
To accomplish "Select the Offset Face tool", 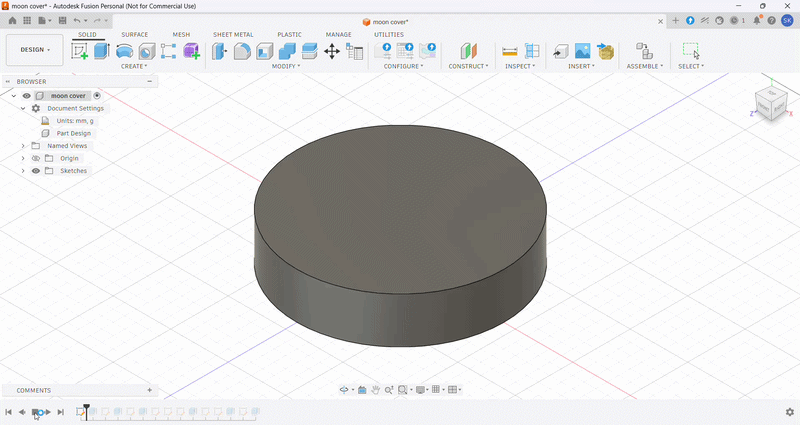I will click(309, 51).
